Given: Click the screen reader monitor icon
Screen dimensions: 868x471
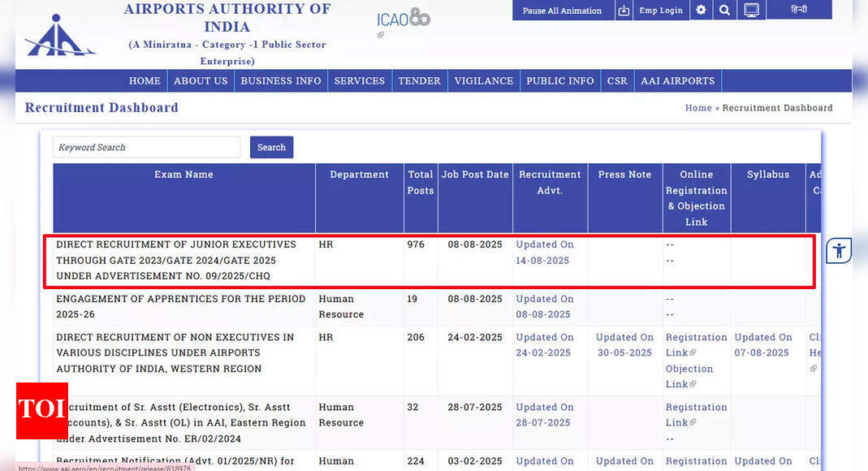Looking at the screenshot, I should (x=751, y=10).
